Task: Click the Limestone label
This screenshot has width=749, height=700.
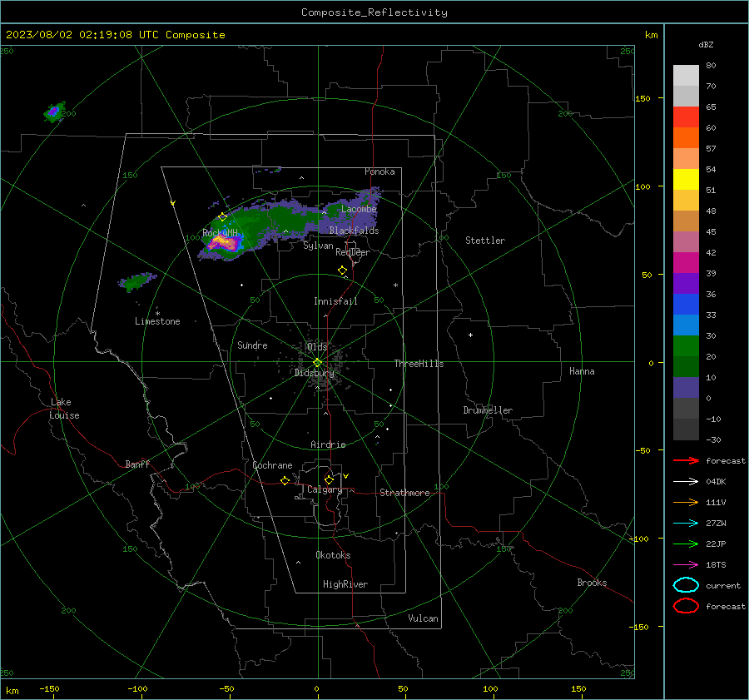Action: coord(157,321)
